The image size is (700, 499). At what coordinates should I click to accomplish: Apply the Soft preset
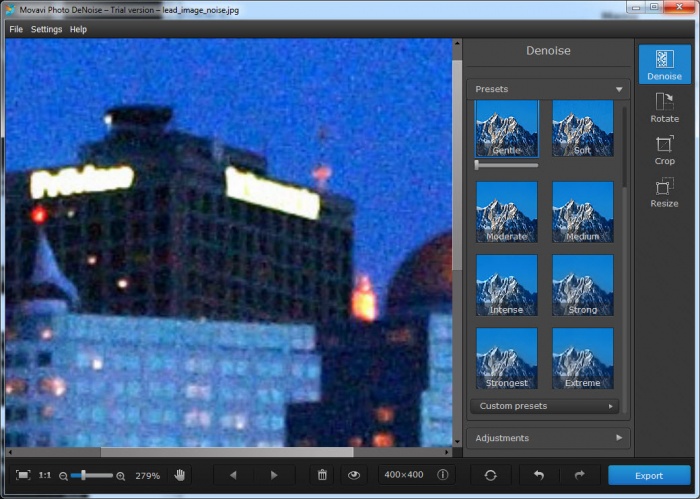[x=583, y=129]
